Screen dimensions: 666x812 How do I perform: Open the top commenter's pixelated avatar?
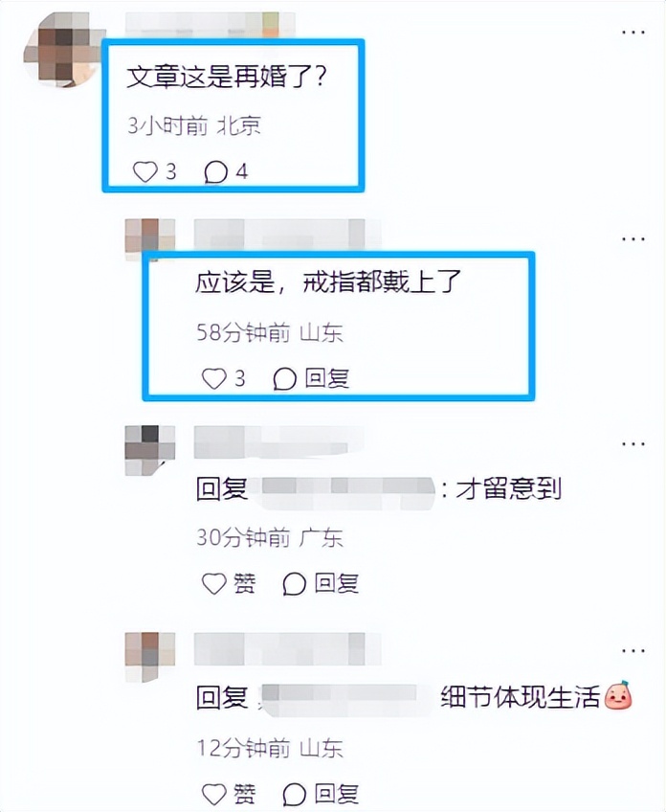(62, 50)
